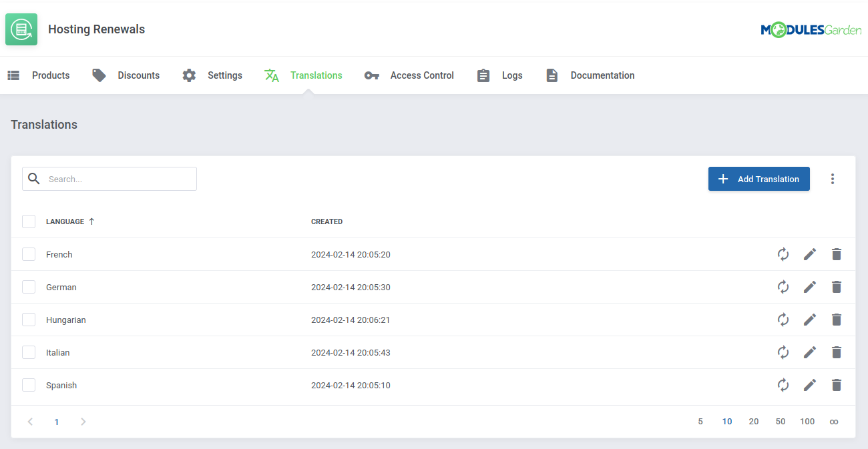Show 100 entries per page

[807, 422]
